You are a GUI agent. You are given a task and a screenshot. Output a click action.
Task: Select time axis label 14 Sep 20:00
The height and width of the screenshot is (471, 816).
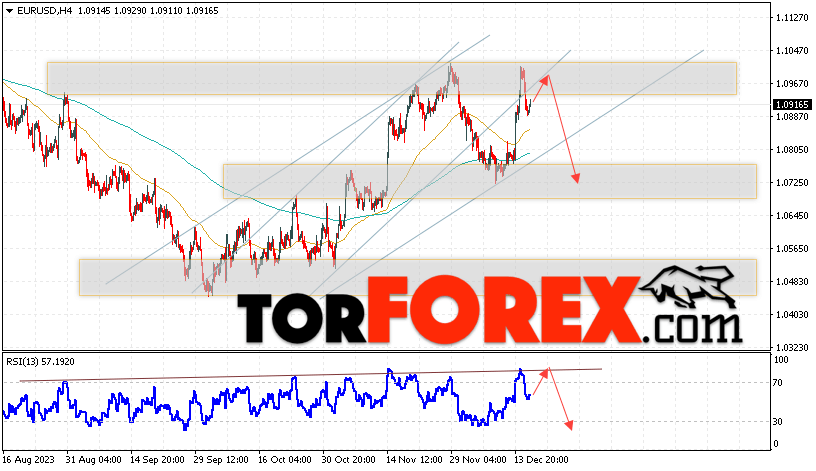click(x=157, y=460)
